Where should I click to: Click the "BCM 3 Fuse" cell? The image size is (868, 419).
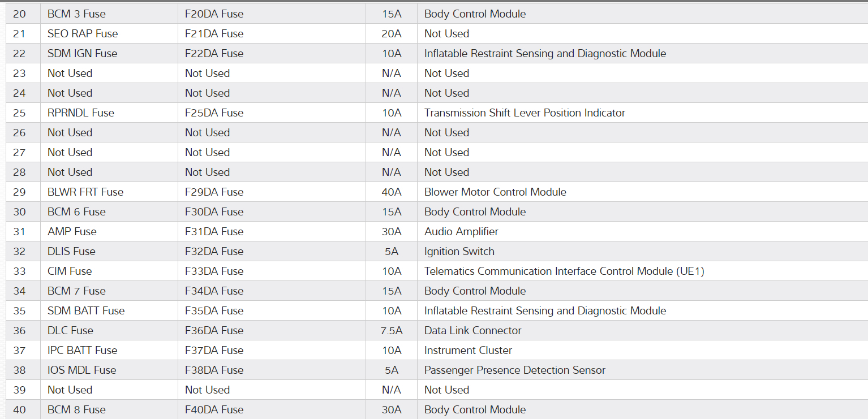(x=76, y=14)
